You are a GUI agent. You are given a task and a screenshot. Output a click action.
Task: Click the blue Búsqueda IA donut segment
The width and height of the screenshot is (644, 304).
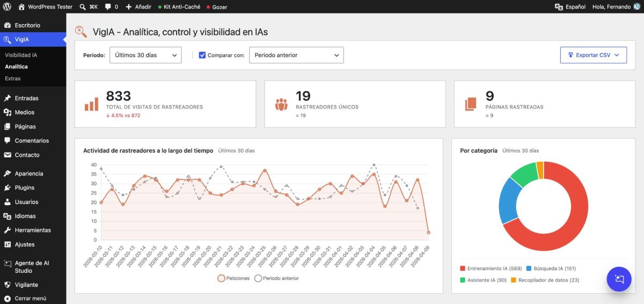coord(508,201)
